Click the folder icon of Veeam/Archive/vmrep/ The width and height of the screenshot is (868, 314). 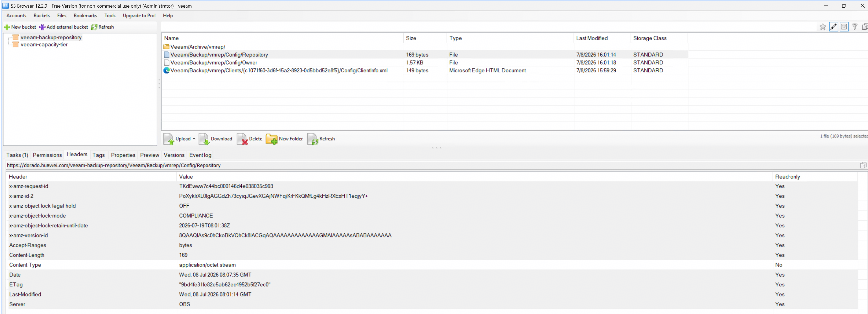(166, 47)
